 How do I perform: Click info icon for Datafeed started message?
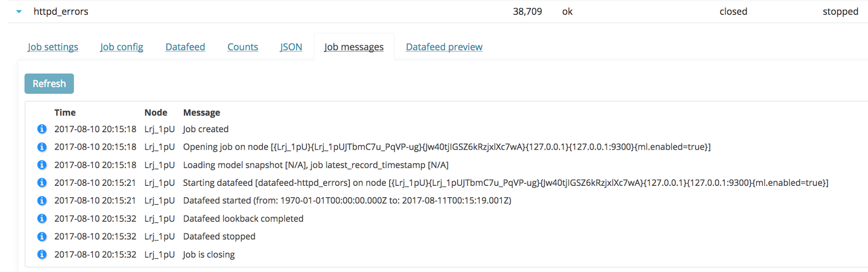click(x=42, y=200)
